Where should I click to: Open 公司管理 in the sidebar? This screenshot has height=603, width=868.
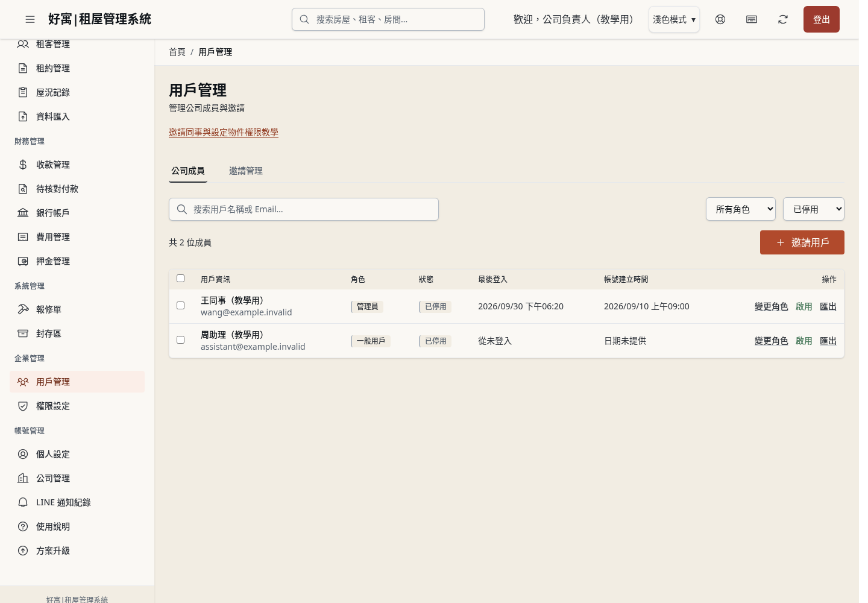click(x=77, y=478)
